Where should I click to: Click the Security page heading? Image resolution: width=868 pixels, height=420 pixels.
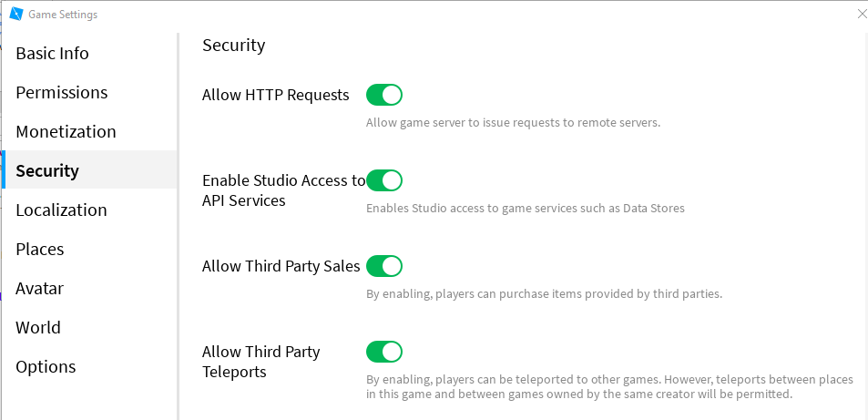(233, 45)
